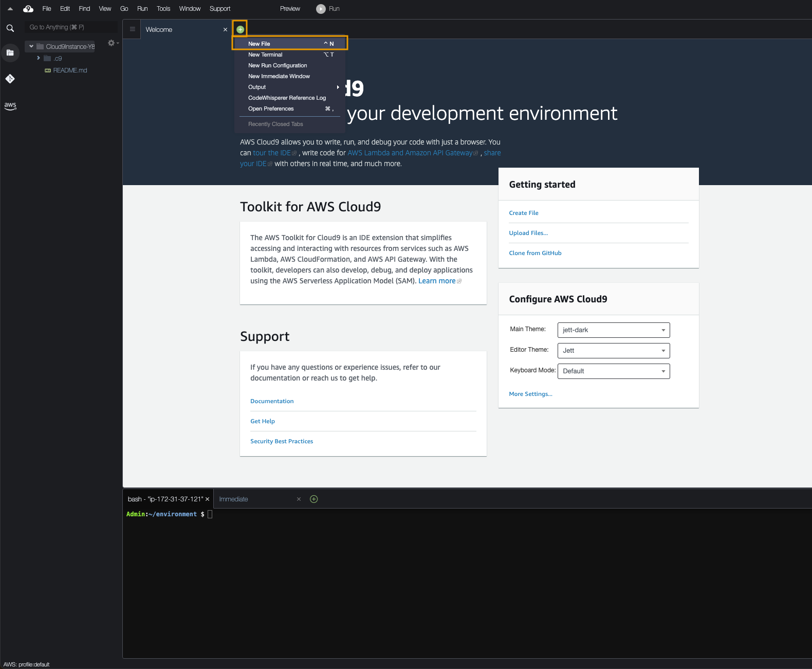This screenshot has height=669, width=812.
Task: Click the Clone from GitHub link
Action: click(535, 253)
